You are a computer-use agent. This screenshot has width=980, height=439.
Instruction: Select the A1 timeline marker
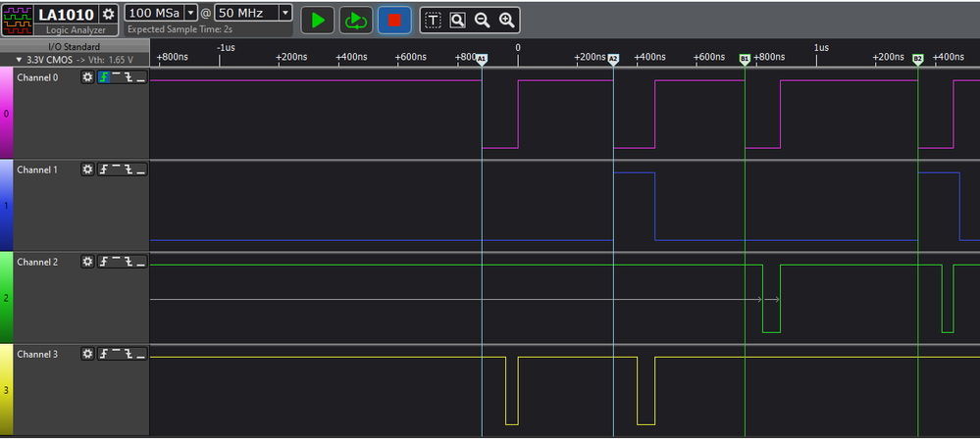pos(482,59)
